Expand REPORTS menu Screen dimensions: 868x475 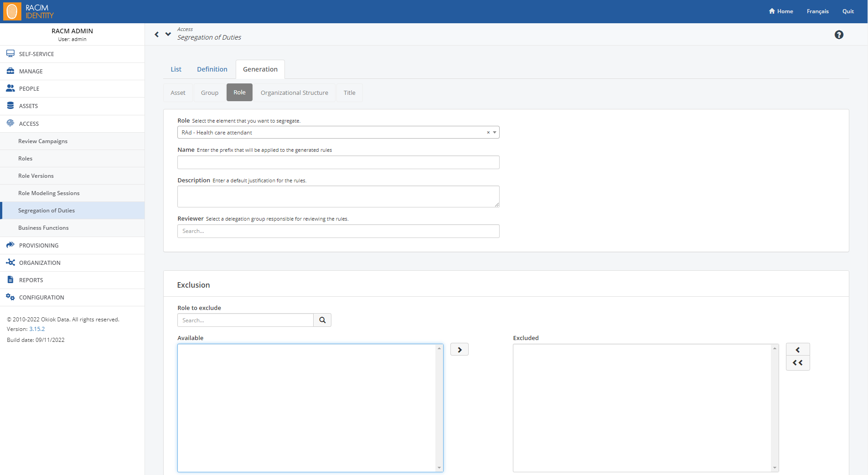click(x=72, y=280)
